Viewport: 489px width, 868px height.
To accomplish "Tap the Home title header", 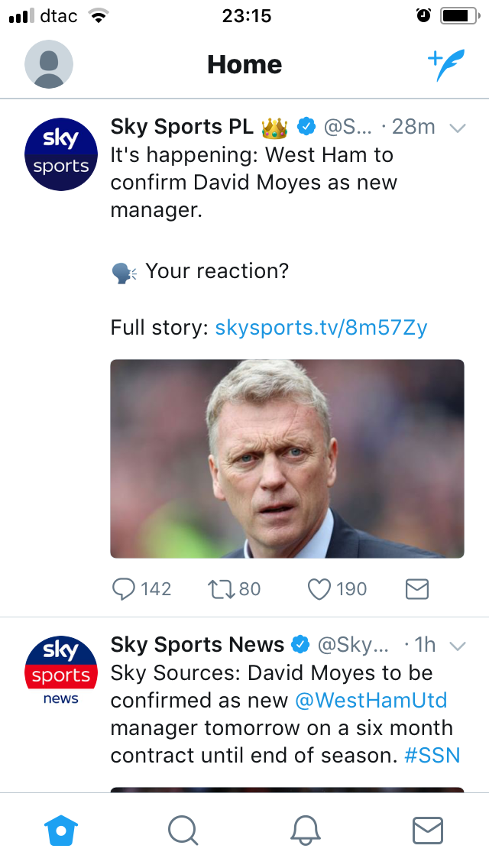I will 244,65.
